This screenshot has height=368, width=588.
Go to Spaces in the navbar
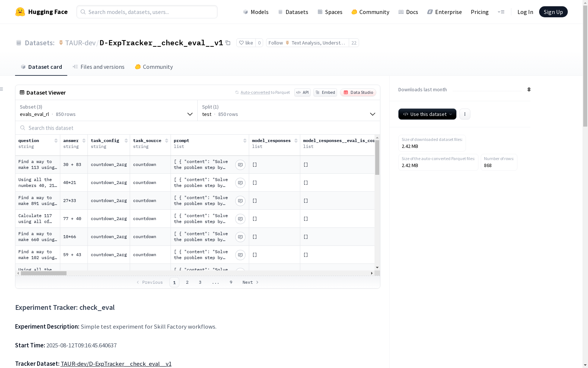point(330,12)
